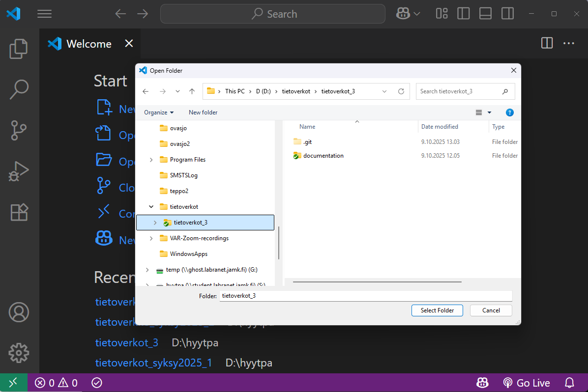Open the Manage gear menu
Screen dimensions: 588x392
(x=19, y=353)
